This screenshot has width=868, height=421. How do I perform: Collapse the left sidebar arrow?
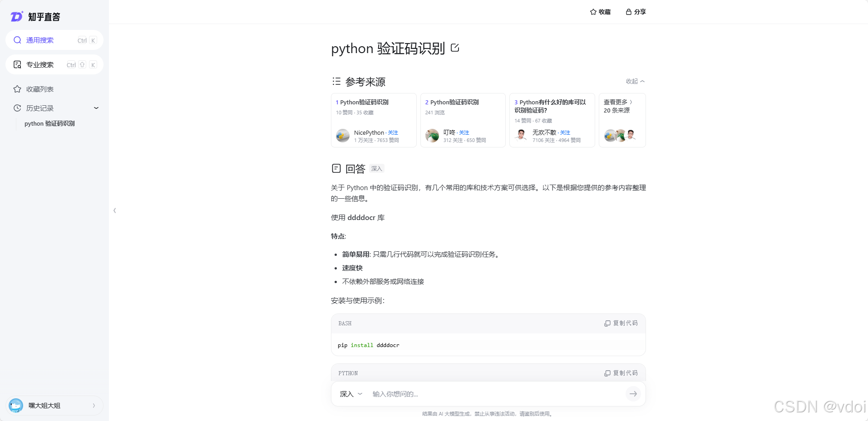click(115, 210)
